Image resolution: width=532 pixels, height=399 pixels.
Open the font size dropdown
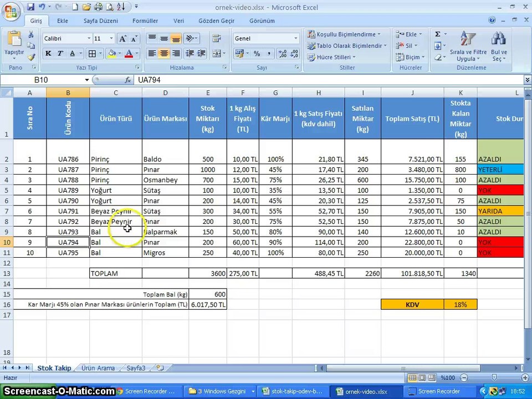click(x=111, y=39)
